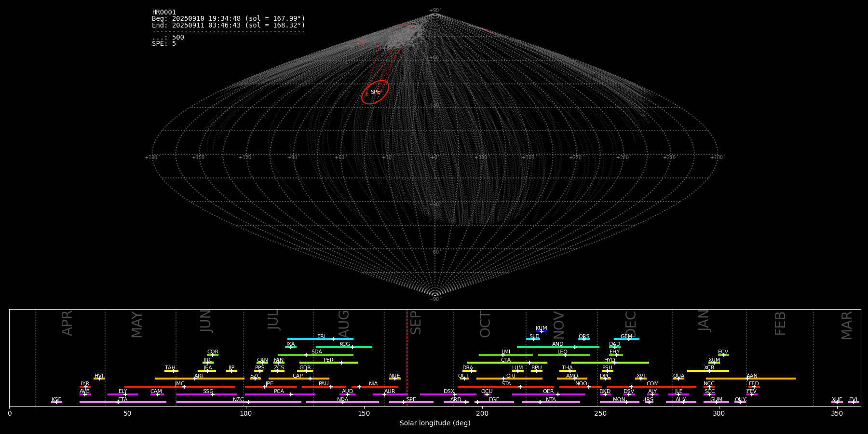
Task: Click the 'Solar longitude (deg)' axis label
Action: click(435, 423)
